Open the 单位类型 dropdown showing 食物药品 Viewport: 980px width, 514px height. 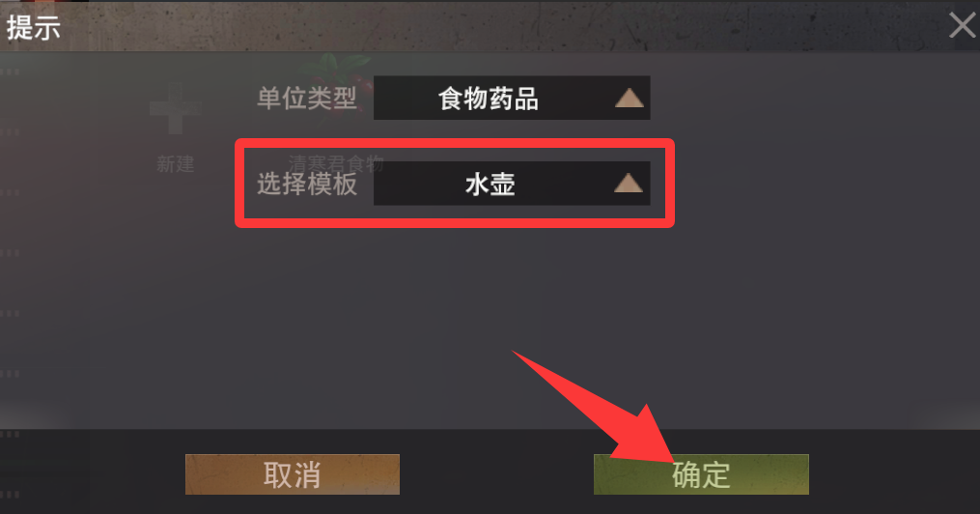pyautogui.click(x=512, y=99)
